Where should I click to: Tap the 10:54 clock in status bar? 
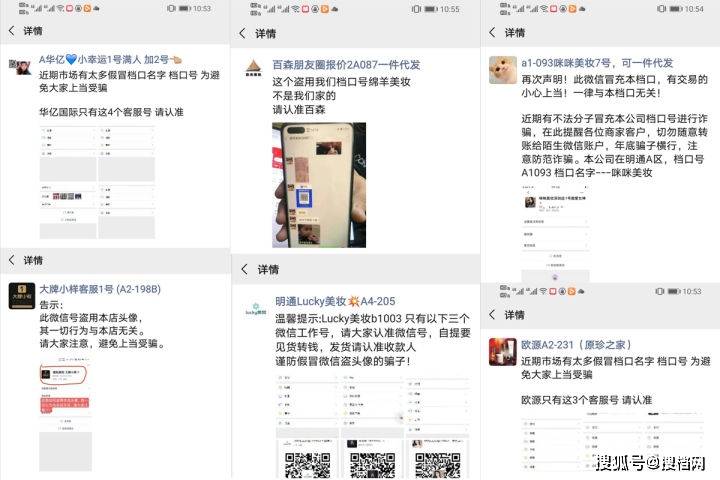[x=694, y=9]
